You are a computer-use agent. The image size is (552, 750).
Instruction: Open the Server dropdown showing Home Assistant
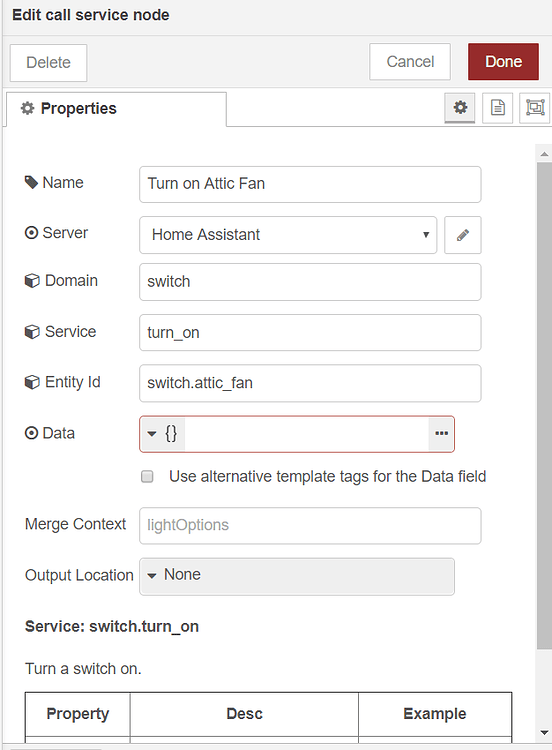pyautogui.click(x=288, y=235)
